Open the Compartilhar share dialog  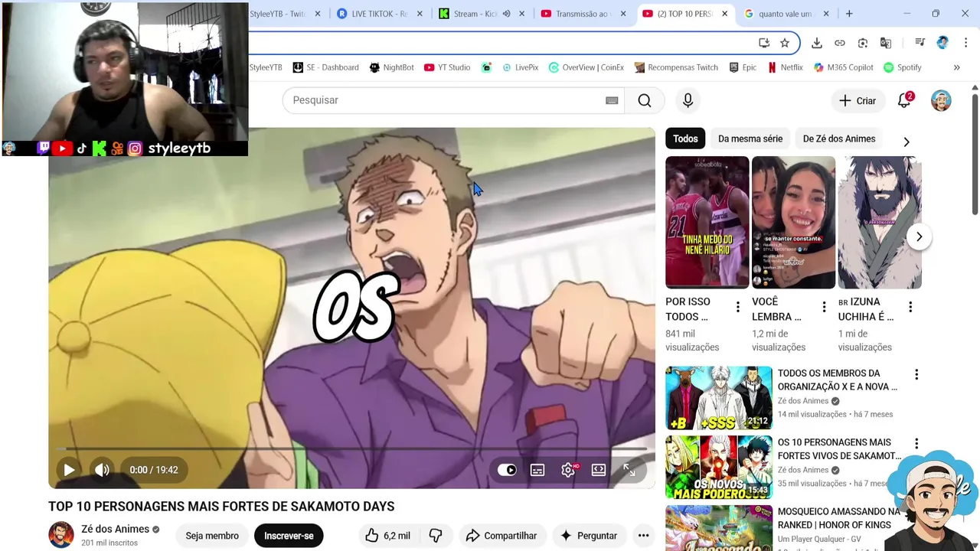tap(501, 536)
